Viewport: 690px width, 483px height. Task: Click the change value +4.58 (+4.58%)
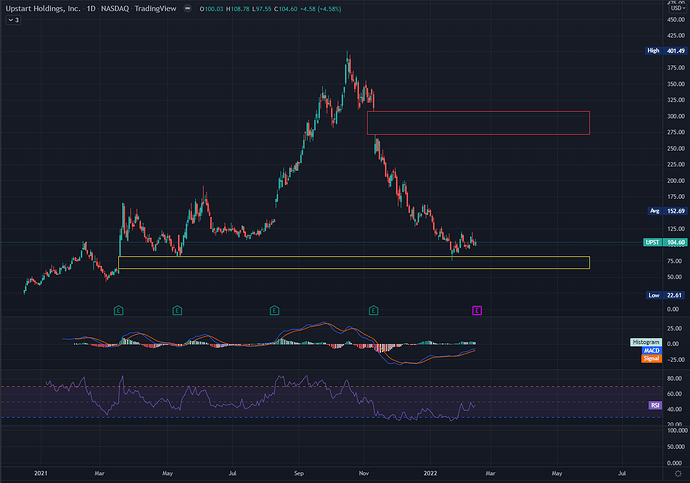coord(321,9)
